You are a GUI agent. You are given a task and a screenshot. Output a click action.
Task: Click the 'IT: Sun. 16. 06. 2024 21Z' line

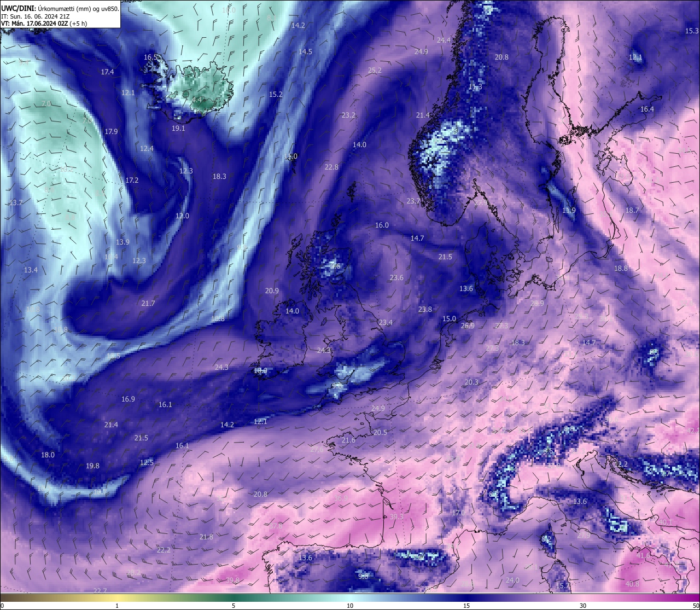(x=35, y=16)
